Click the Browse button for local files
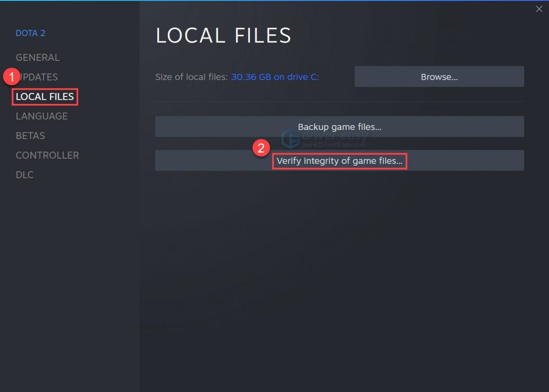Screen dimensions: 549x392 [439, 76]
